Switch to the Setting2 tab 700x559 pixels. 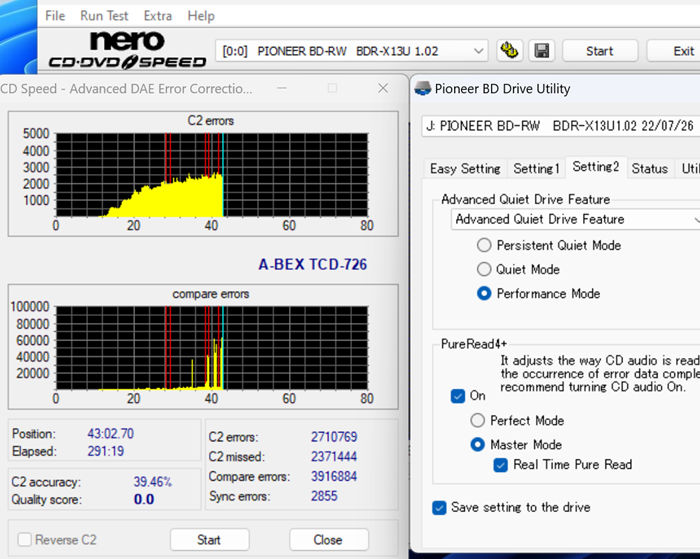pyautogui.click(x=596, y=167)
